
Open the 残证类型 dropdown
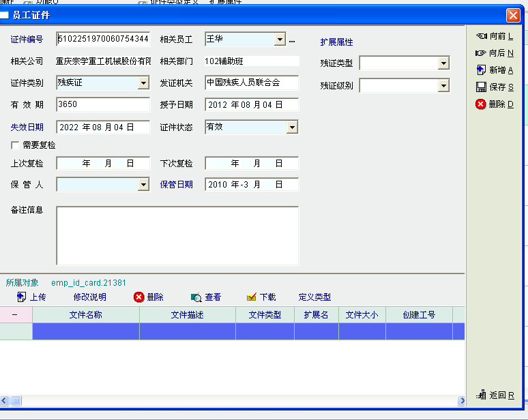tap(443, 63)
